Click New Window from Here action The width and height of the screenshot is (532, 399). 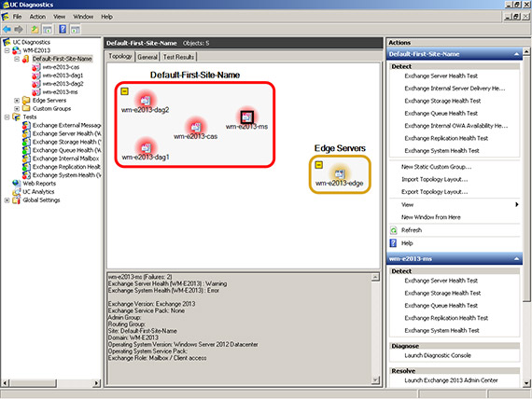tap(431, 217)
